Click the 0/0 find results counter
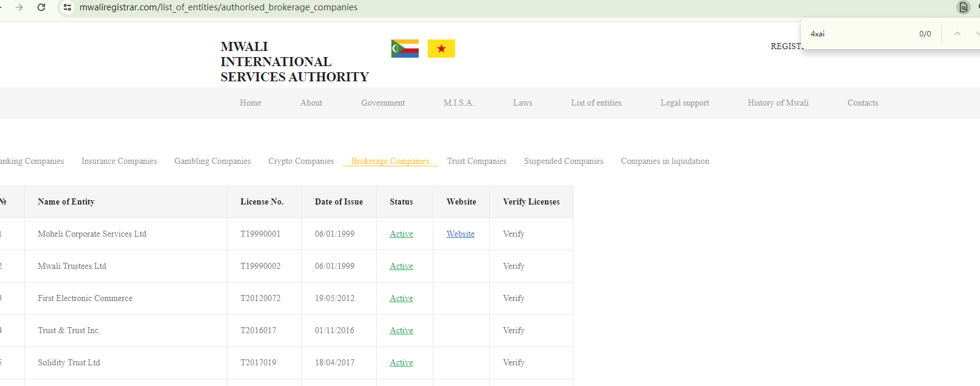The height and width of the screenshot is (386, 980). (x=925, y=34)
